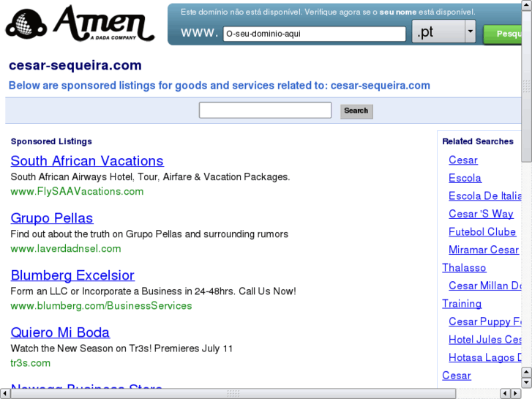Open www.blumberg.com/BusinessServices URL
532x399 pixels.
tap(101, 306)
